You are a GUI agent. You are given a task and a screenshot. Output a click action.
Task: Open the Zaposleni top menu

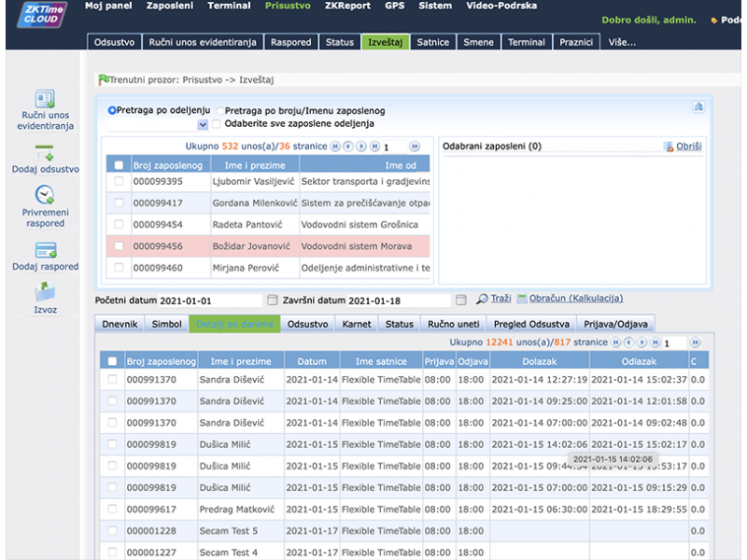click(x=170, y=6)
